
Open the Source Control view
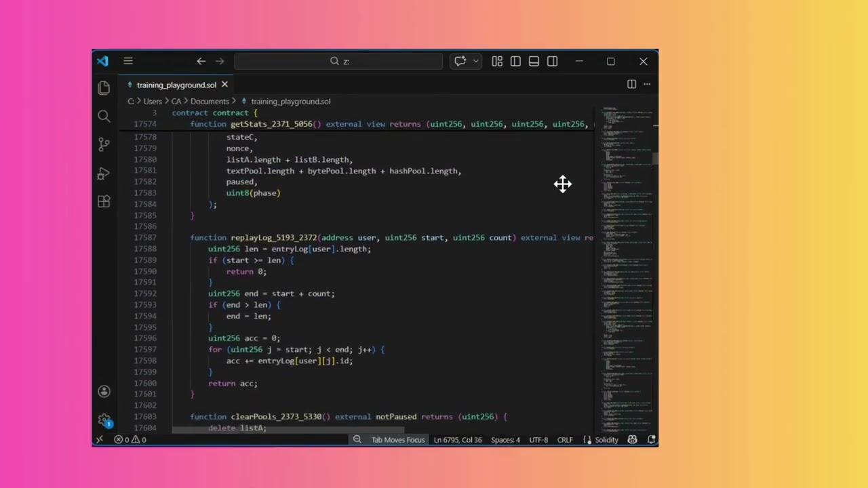(x=104, y=144)
